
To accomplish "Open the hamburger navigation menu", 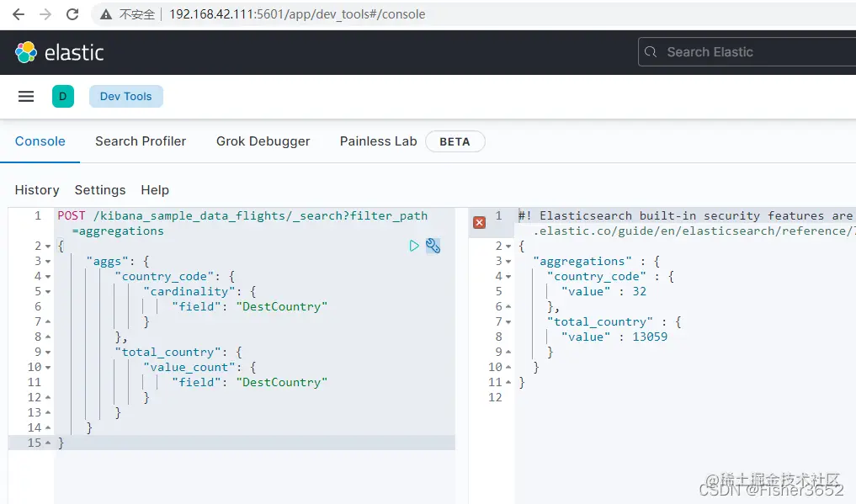I will pos(26,97).
